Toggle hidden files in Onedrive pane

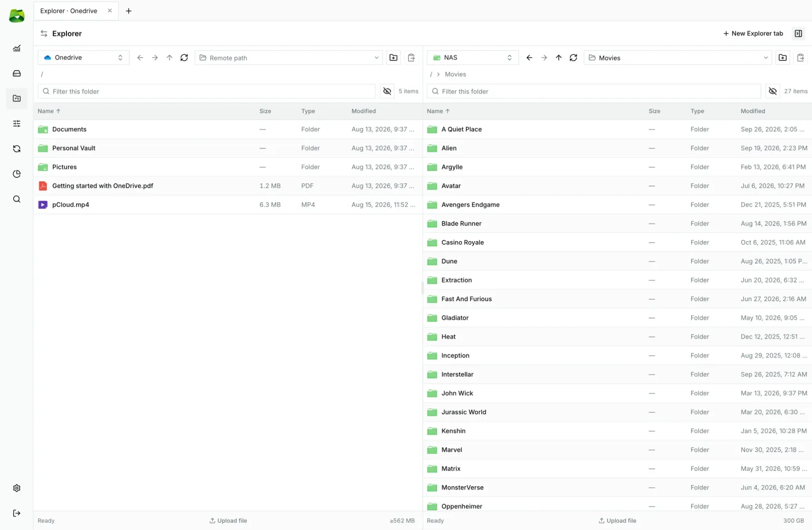pos(387,91)
